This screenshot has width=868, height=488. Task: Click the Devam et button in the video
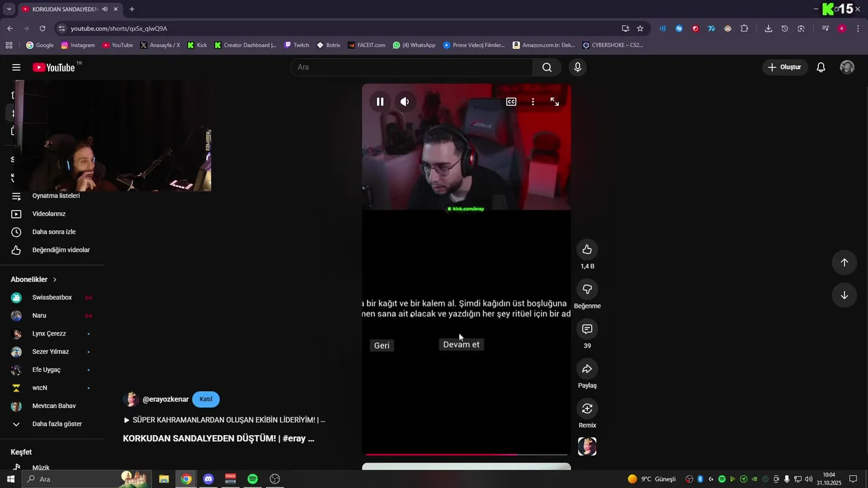click(x=461, y=344)
